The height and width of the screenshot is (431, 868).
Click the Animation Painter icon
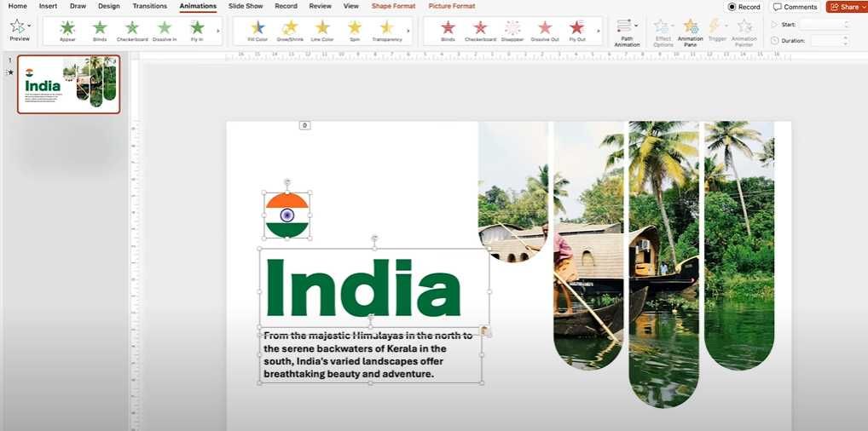[744, 26]
